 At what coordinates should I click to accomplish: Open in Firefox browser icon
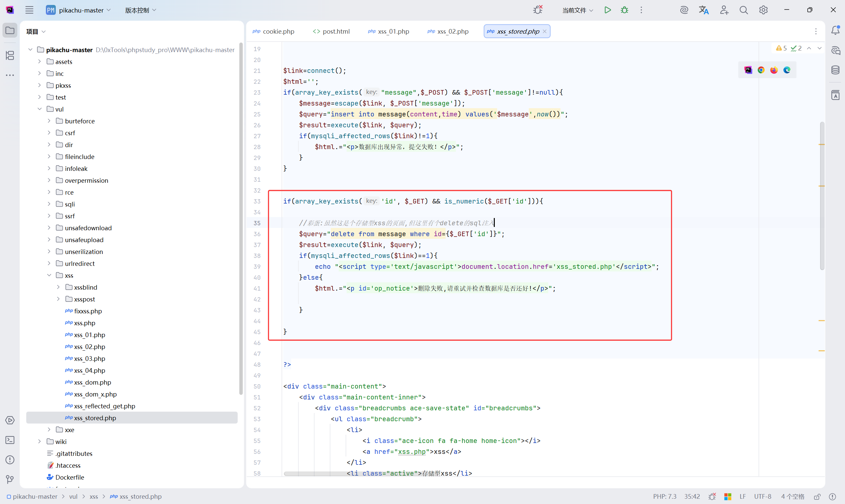pos(774,70)
